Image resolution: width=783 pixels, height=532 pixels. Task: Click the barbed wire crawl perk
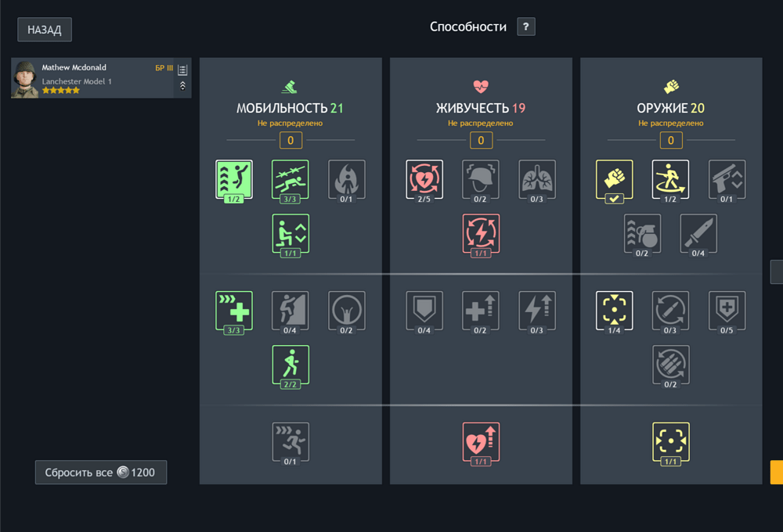290,180
